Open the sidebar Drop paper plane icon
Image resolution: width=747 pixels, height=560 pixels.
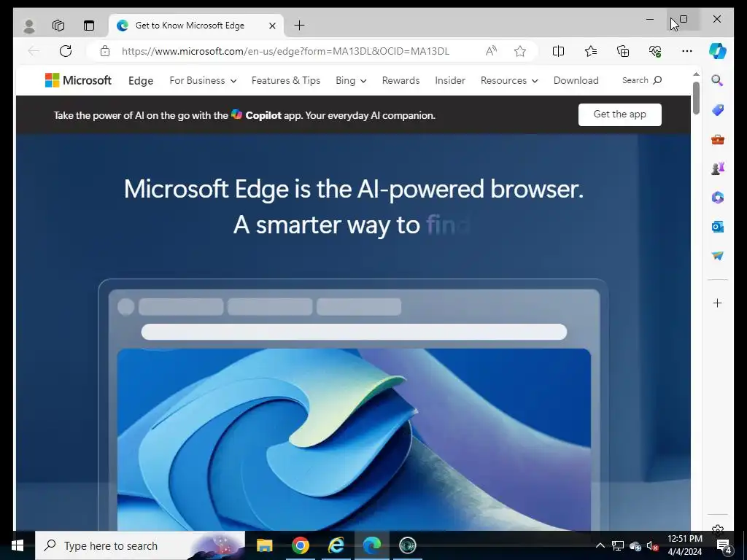click(718, 256)
